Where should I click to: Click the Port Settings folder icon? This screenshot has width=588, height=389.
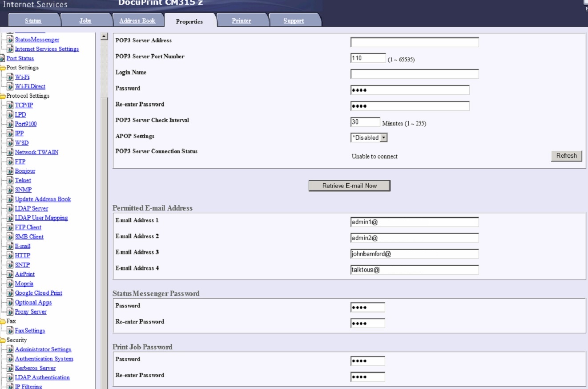pyautogui.click(x=3, y=68)
